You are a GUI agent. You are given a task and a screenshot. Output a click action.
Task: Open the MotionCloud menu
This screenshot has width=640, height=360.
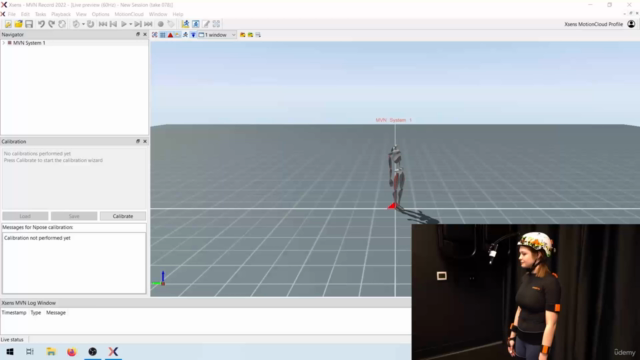point(129,14)
